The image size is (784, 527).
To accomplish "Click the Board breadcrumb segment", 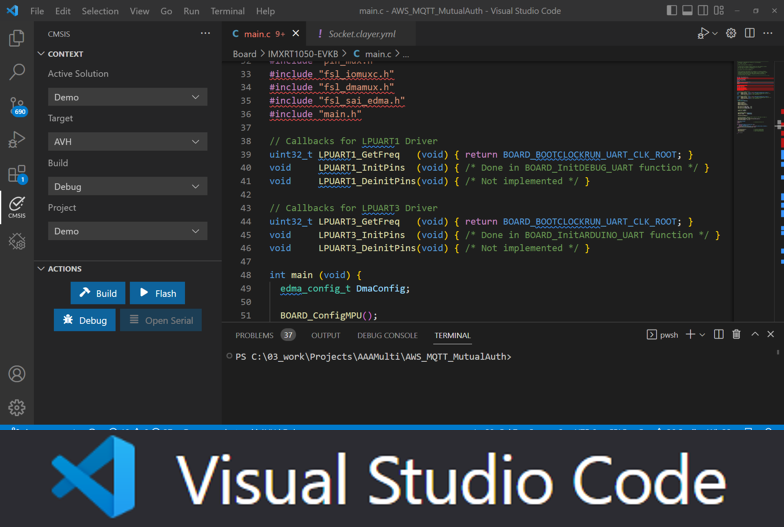I will click(x=244, y=54).
